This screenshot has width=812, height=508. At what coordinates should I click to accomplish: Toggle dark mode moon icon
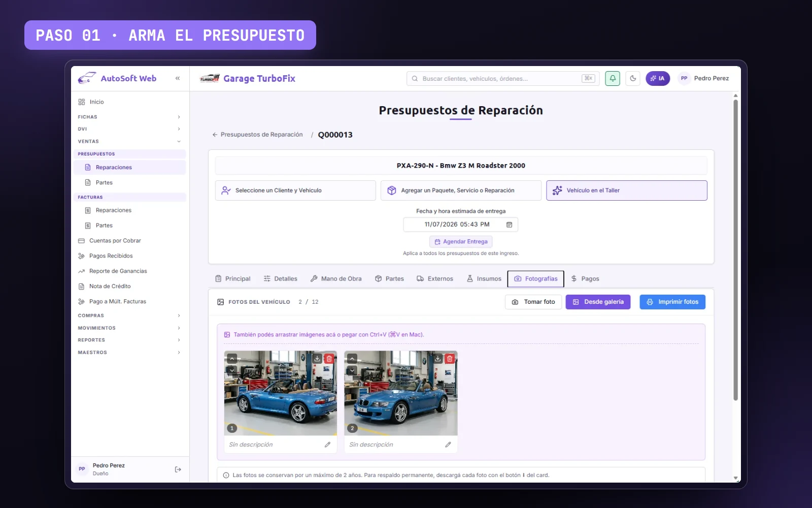coord(633,78)
